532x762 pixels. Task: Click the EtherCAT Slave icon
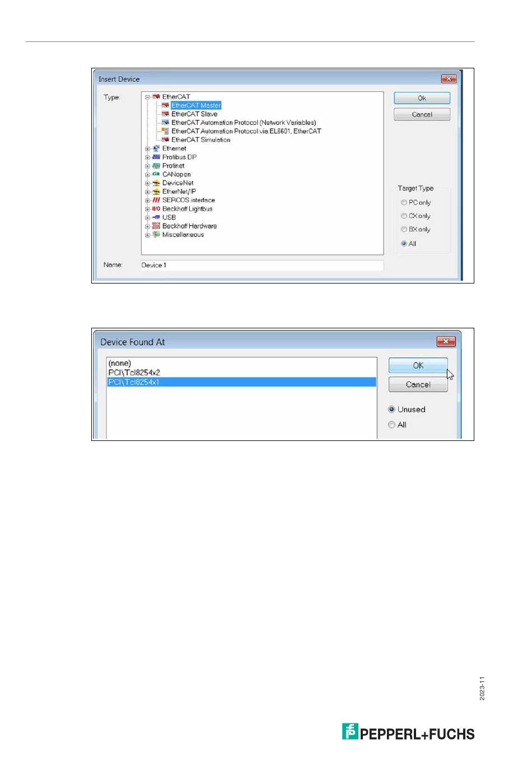pos(165,114)
